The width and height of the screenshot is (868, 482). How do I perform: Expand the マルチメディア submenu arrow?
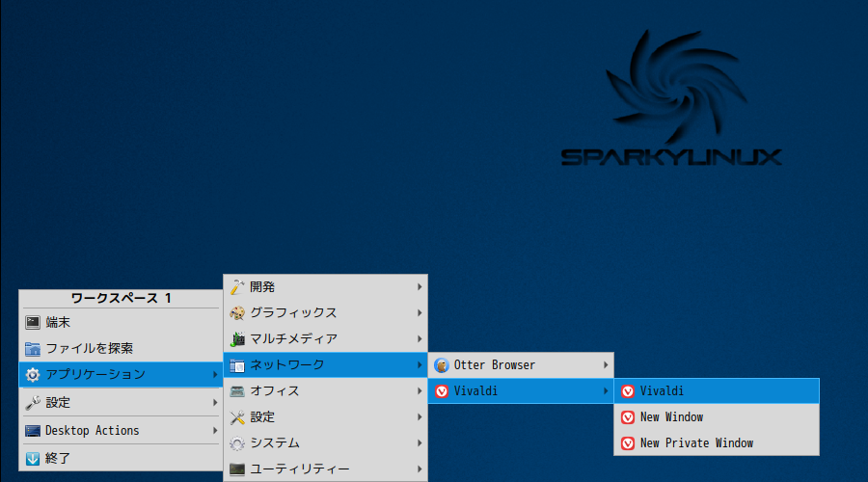pos(420,338)
